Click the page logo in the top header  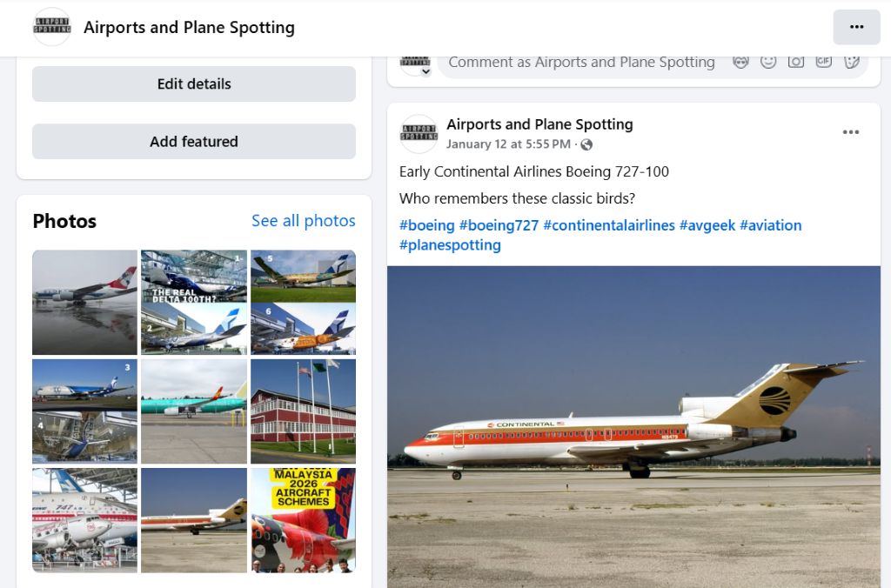(x=52, y=27)
